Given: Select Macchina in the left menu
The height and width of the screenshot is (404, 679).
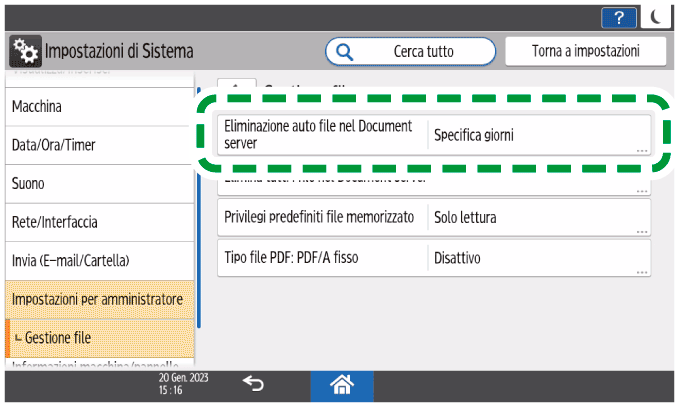Looking at the screenshot, I should point(98,106).
